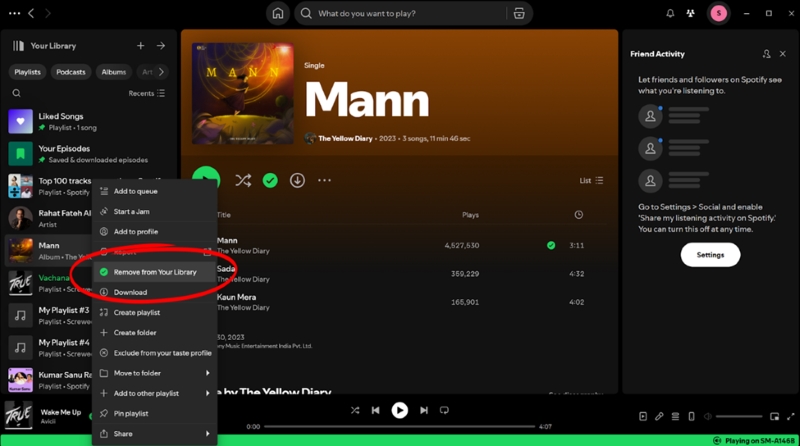The height and width of the screenshot is (446, 800).
Task: Open the Friend Activity icon in top bar
Action: point(690,14)
